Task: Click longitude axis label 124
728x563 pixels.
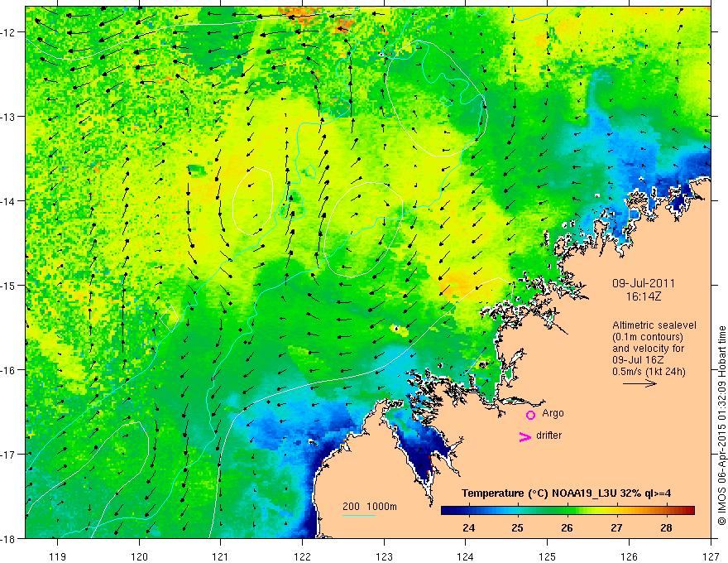Action: point(466,557)
